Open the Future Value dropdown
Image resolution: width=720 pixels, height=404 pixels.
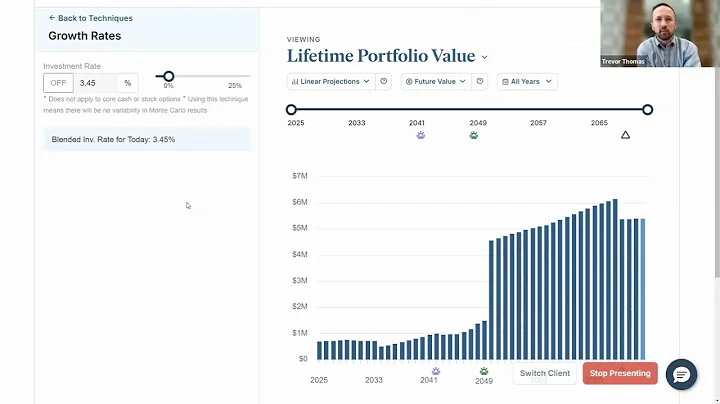pyautogui.click(x=435, y=81)
